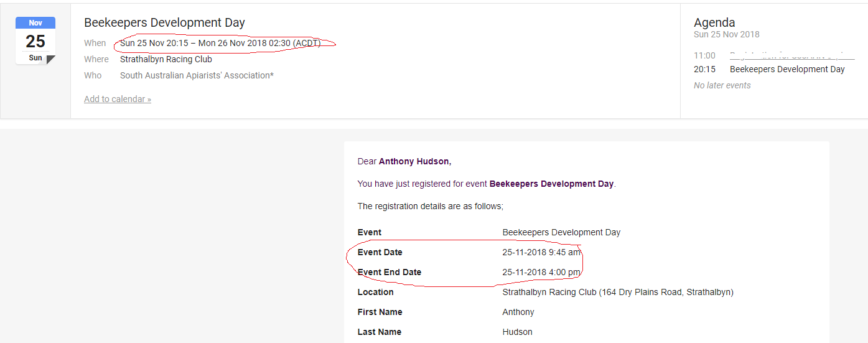The height and width of the screenshot is (343, 868).
Task: Click the Location address with Dry Plains Road
Action: pyautogui.click(x=617, y=292)
